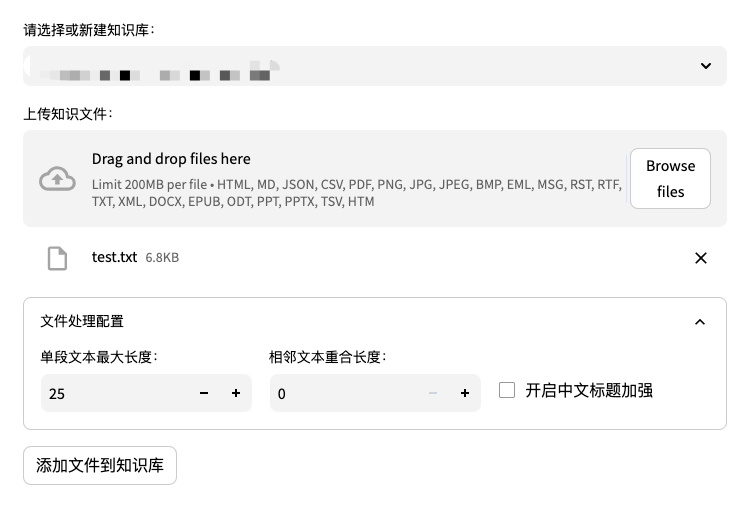Image resolution: width=750 pixels, height=519 pixels.
Task: Click 添加文件到知识库 button
Action: pos(100,465)
